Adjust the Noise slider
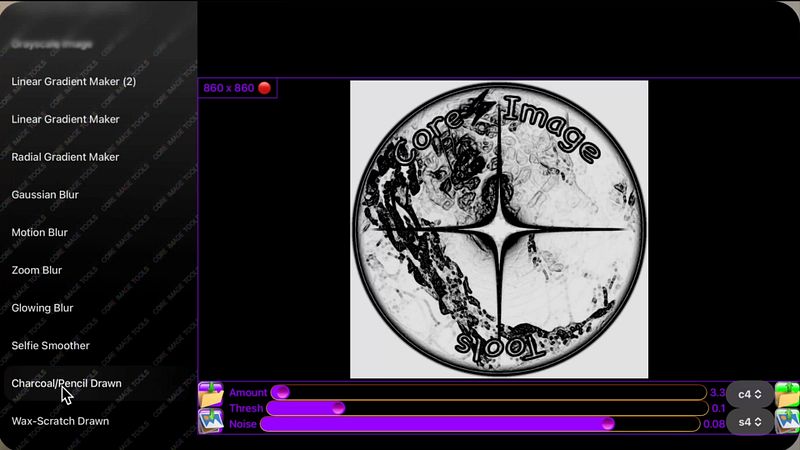The height and width of the screenshot is (450, 800). 480,424
